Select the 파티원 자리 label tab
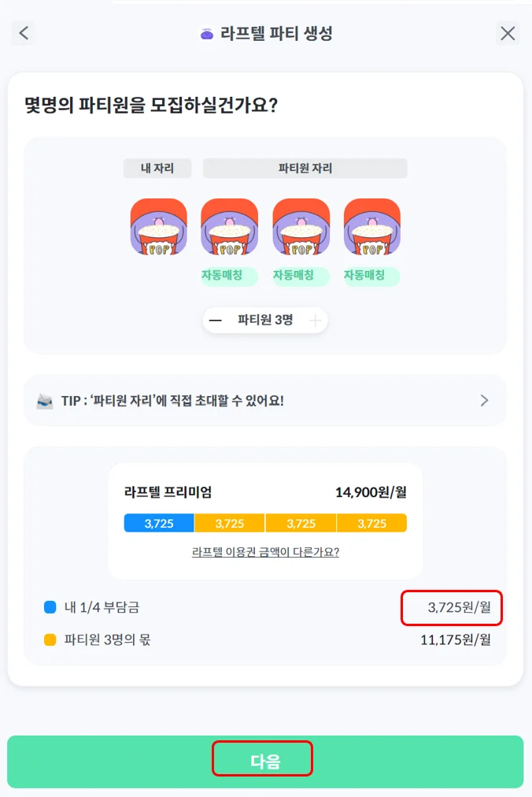Viewport: 532px width, 797px height. point(305,169)
